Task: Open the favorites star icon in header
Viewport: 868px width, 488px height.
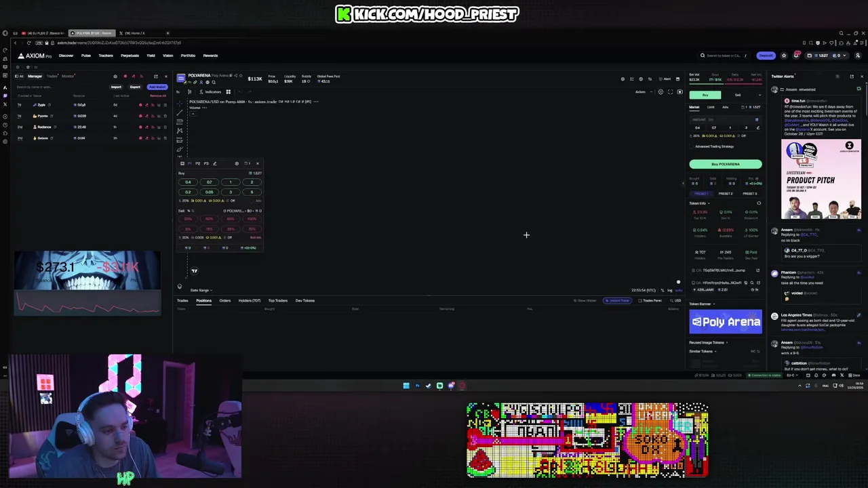Action: click(x=784, y=56)
